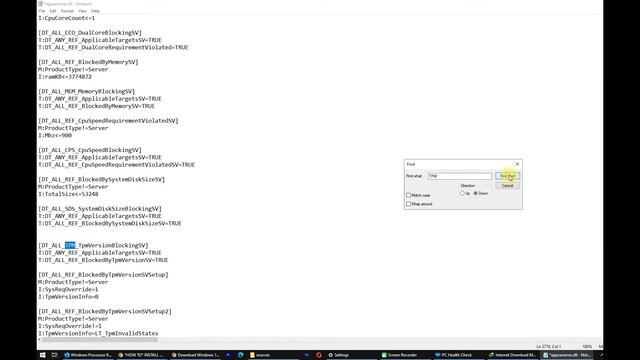The width and height of the screenshot is (640, 360).
Task: Click the Notepad title bar icon
Action: coord(40,4)
